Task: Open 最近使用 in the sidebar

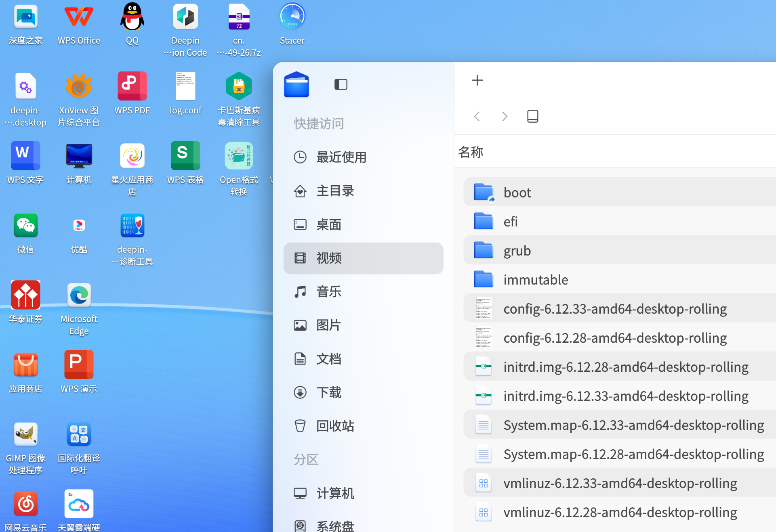Action: pos(364,157)
